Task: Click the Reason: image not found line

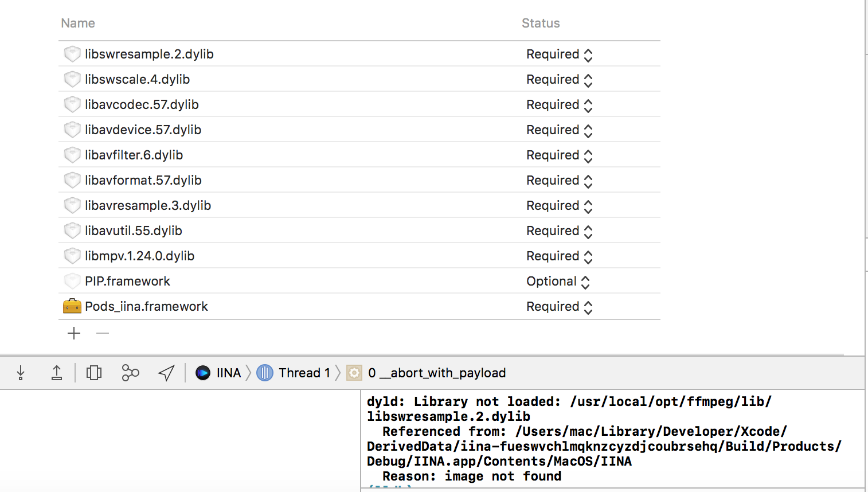Action: click(x=472, y=476)
